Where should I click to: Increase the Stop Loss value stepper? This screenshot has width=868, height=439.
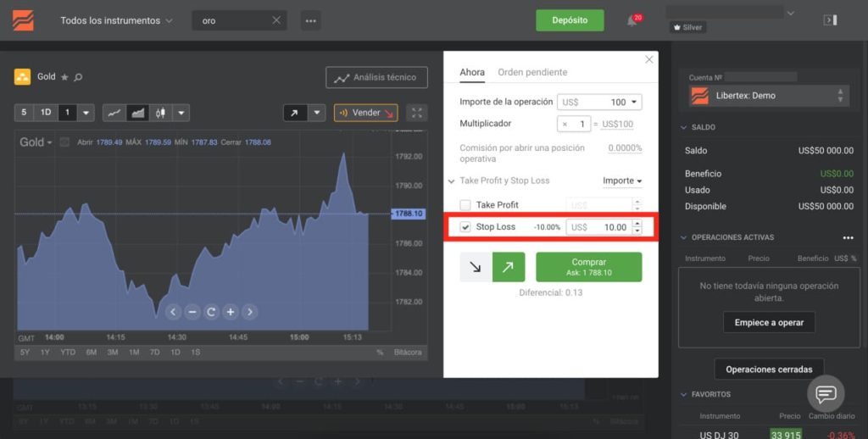point(637,224)
